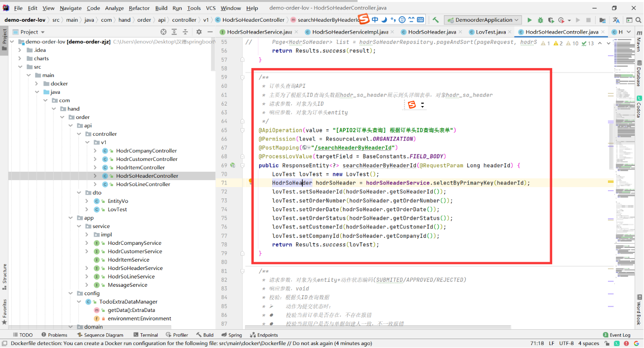Locate the opened file in the Project tree
This screenshot has height=348, width=644.
(x=163, y=32)
